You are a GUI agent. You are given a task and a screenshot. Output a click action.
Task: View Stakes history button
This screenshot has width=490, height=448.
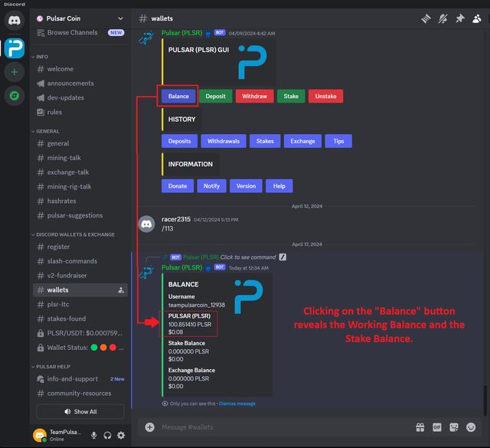pos(265,141)
